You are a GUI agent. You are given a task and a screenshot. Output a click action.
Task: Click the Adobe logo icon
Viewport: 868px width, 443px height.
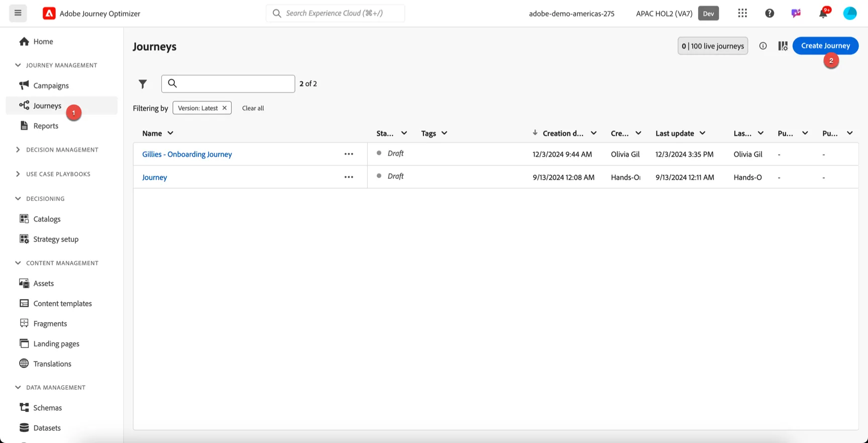(49, 14)
